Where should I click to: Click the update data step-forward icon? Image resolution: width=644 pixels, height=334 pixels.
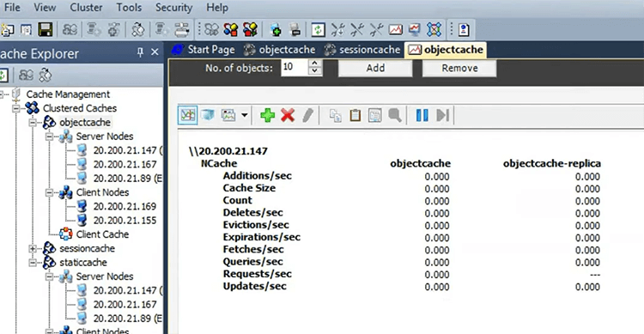(x=443, y=115)
